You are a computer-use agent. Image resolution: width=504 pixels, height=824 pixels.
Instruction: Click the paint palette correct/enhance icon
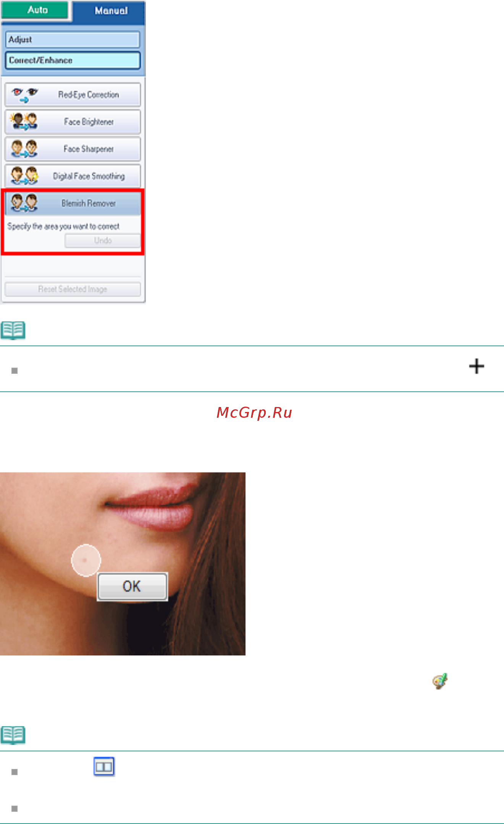coord(440,681)
